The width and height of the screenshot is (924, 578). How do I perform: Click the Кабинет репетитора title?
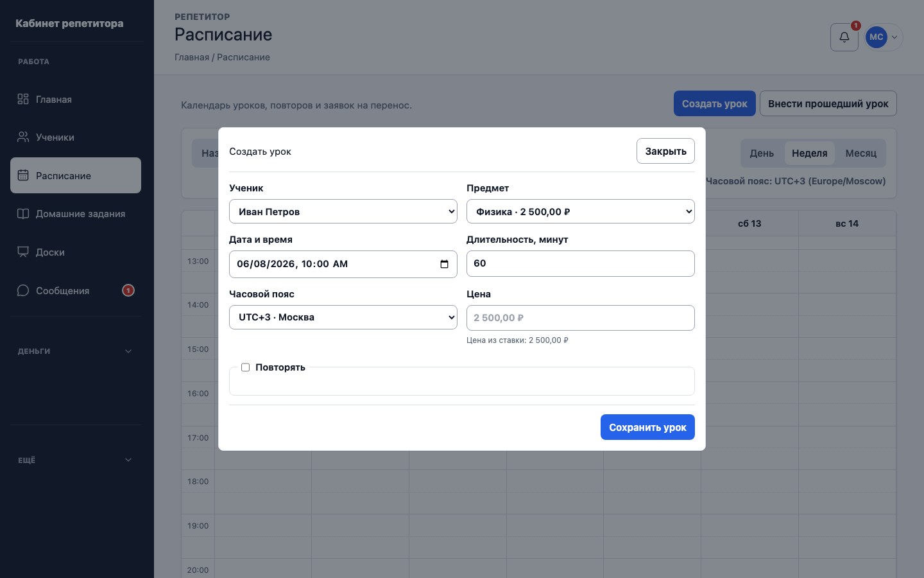(69, 23)
